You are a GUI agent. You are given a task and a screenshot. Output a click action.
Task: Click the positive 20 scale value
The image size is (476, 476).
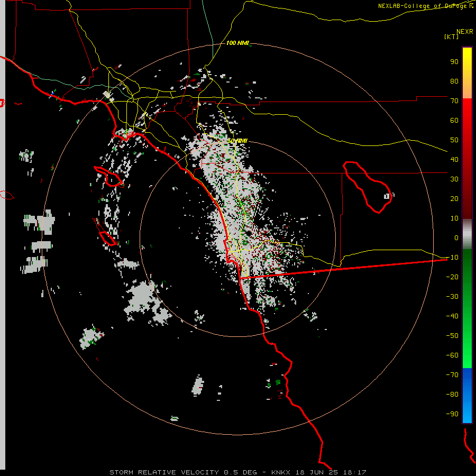click(x=454, y=199)
